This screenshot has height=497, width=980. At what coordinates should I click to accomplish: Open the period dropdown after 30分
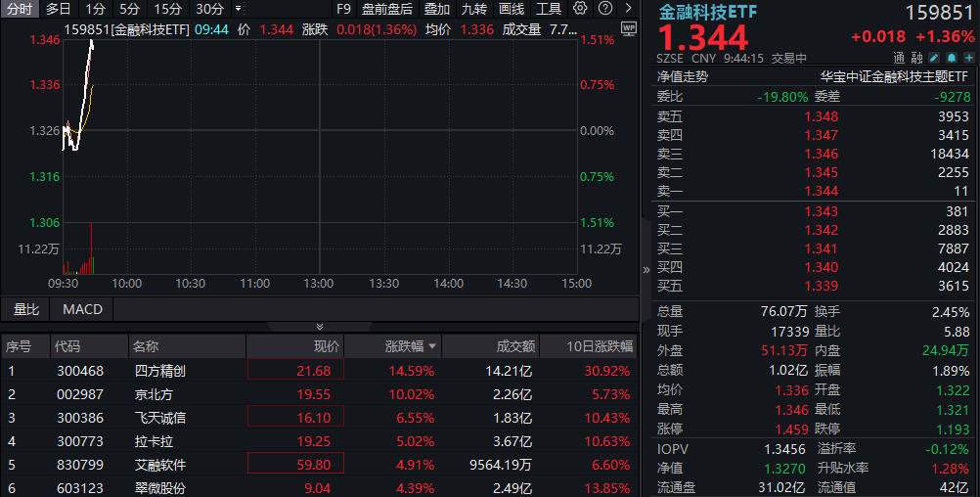click(238, 9)
